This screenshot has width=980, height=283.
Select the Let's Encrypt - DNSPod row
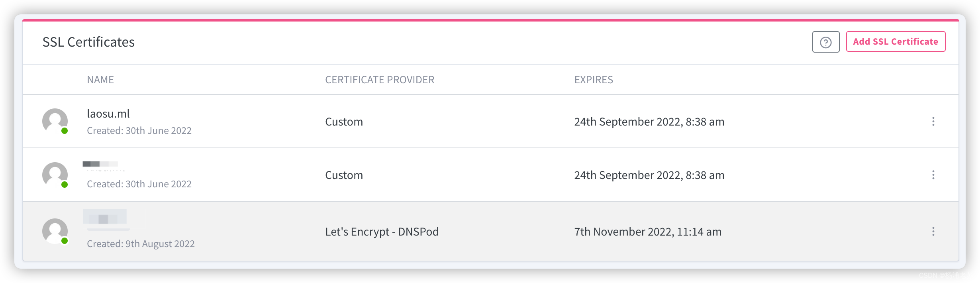pos(382,231)
